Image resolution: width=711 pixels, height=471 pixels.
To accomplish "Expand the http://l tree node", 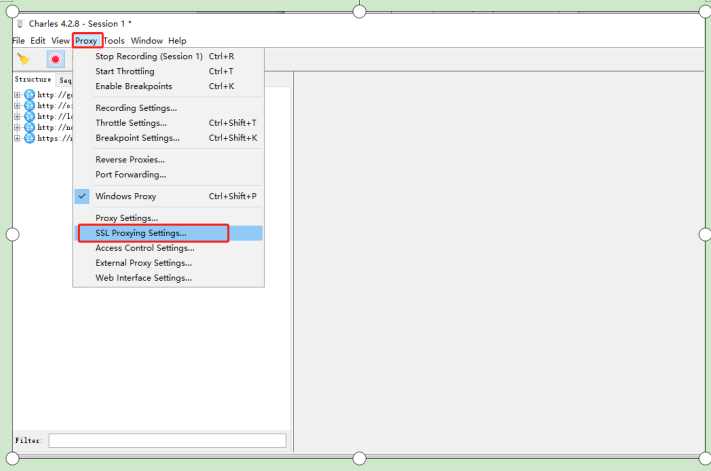I will (17, 117).
